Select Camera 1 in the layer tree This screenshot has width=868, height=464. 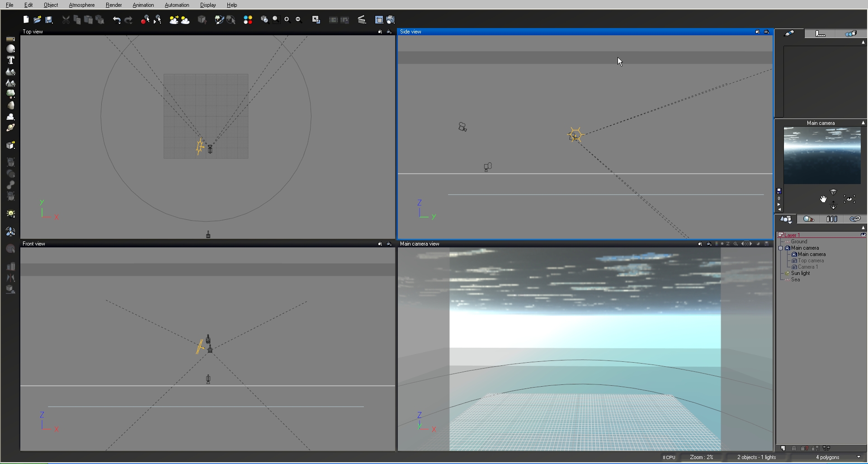click(x=807, y=267)
